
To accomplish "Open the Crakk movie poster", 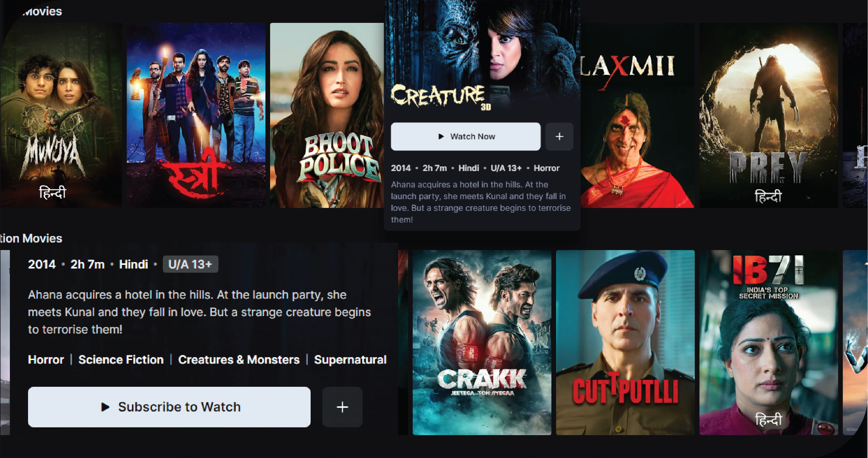I will click(x=482, y=342).
